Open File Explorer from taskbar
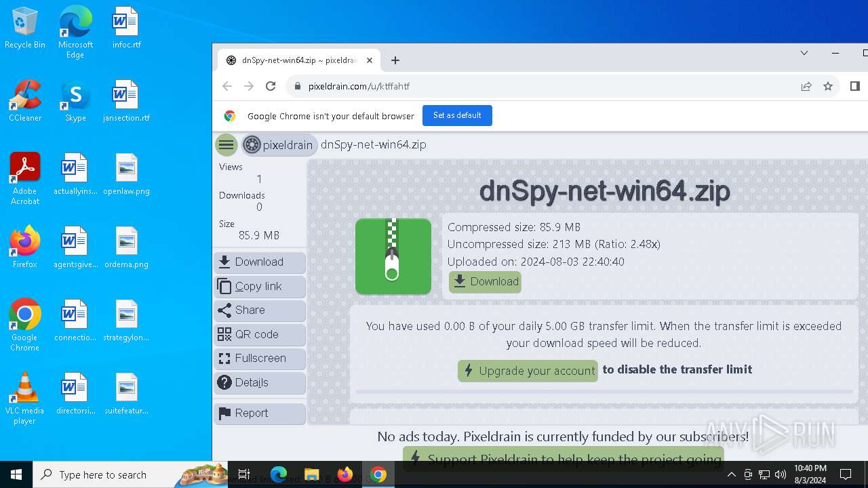Viewport: 868px width, 488px height. click(x=311, y=474)
